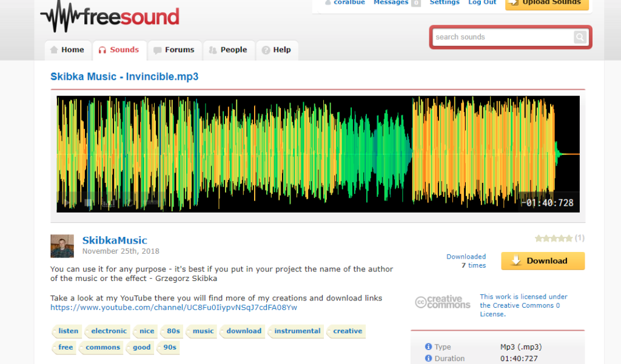The width and height of the screenshot is (621, 364).
Task: View the Downloaded 7 times list
Action: pyautogui.click(x=466, y=261)
